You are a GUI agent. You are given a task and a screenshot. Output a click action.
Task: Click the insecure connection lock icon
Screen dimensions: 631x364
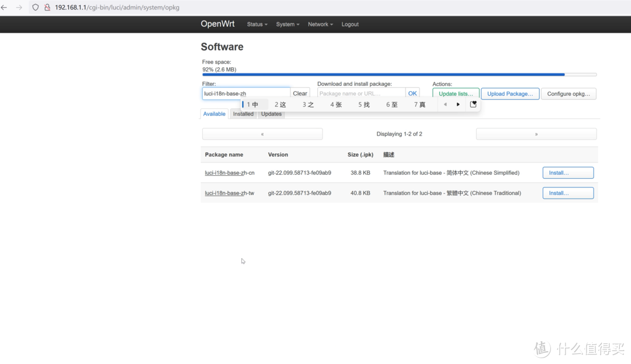point(47,8)
